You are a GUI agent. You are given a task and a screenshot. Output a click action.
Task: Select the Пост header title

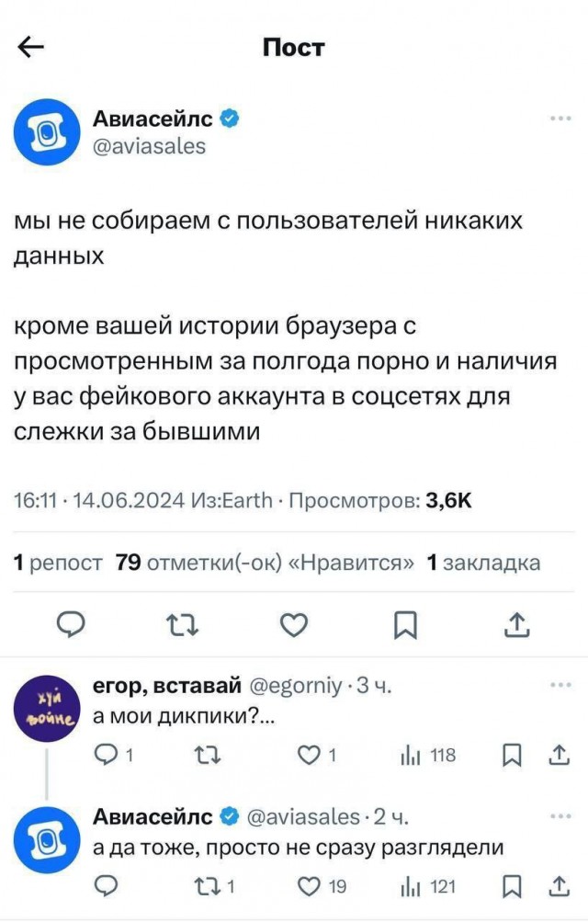point(293,48)
